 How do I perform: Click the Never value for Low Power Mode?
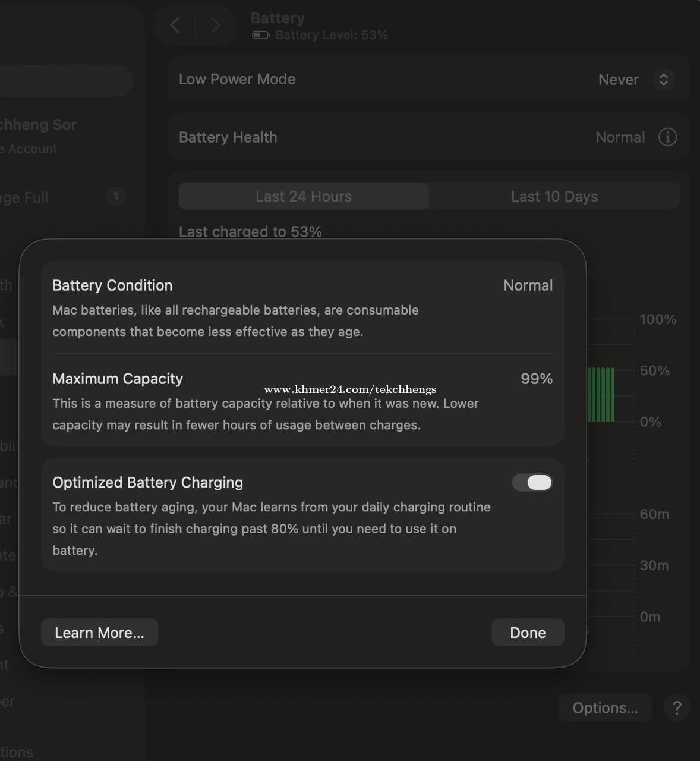coord(618,80)
